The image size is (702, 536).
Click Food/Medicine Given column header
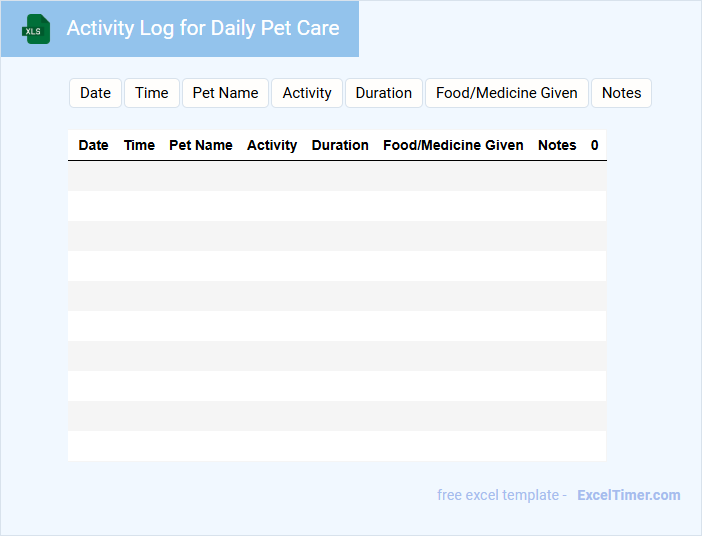[453, 145]
